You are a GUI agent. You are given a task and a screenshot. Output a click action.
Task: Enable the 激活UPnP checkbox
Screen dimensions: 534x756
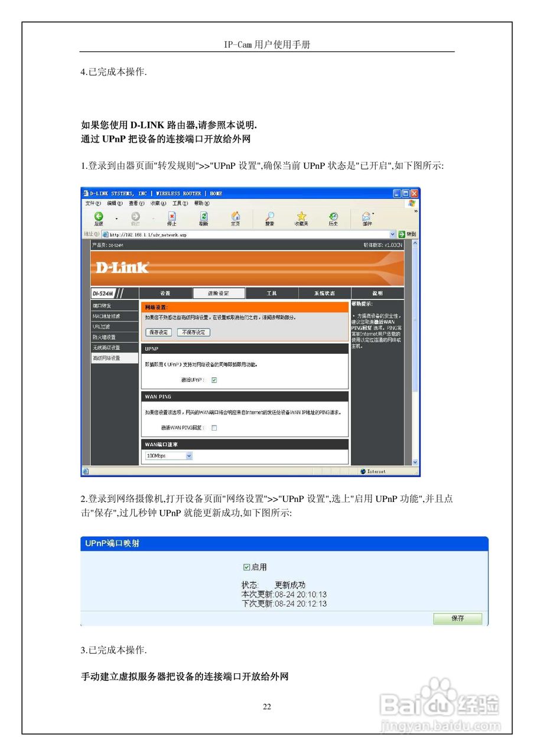coord(214,380)
